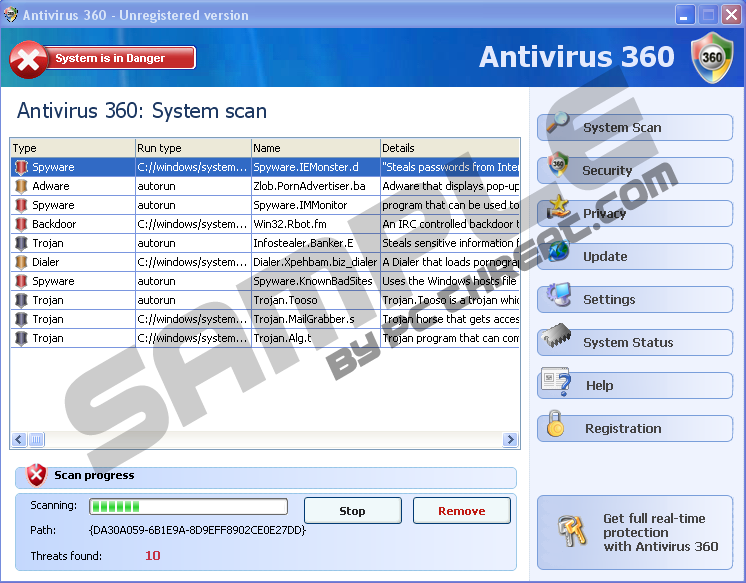Click the Registration padlock icon

tap(555, 424)
